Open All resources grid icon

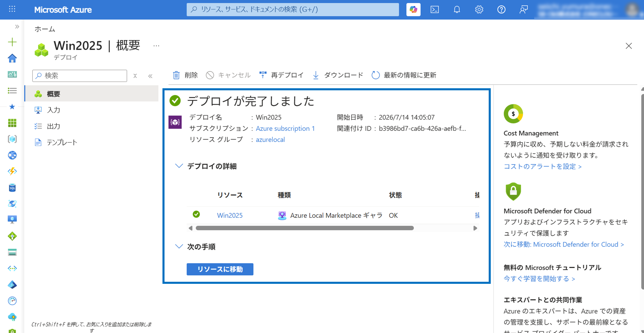click(x=12, y=123)
